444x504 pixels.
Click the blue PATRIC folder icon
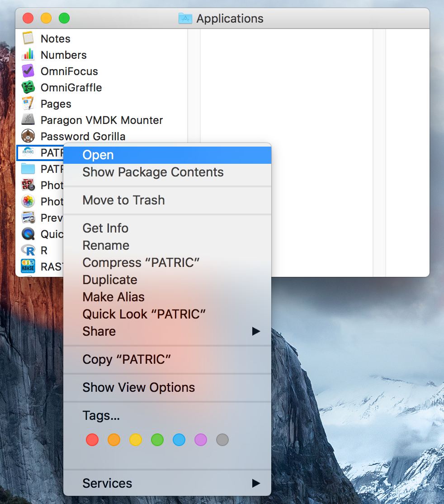coord(28,169)
